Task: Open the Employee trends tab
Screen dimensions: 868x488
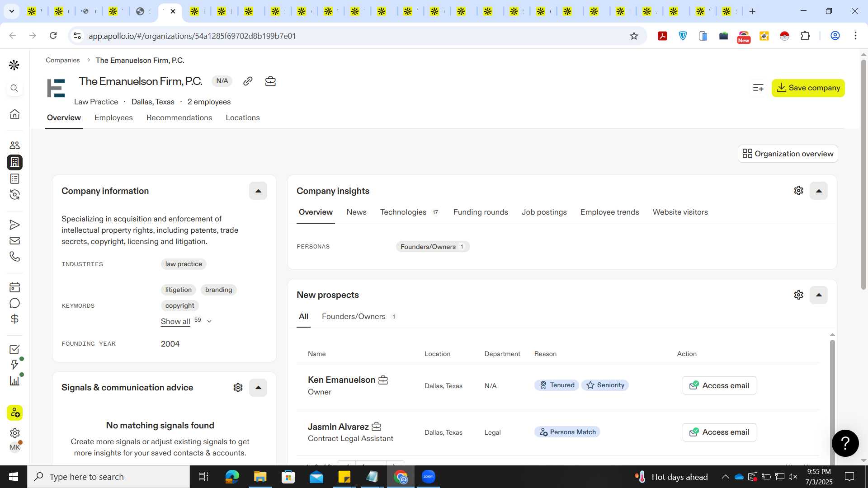Action: coord(609,212)
